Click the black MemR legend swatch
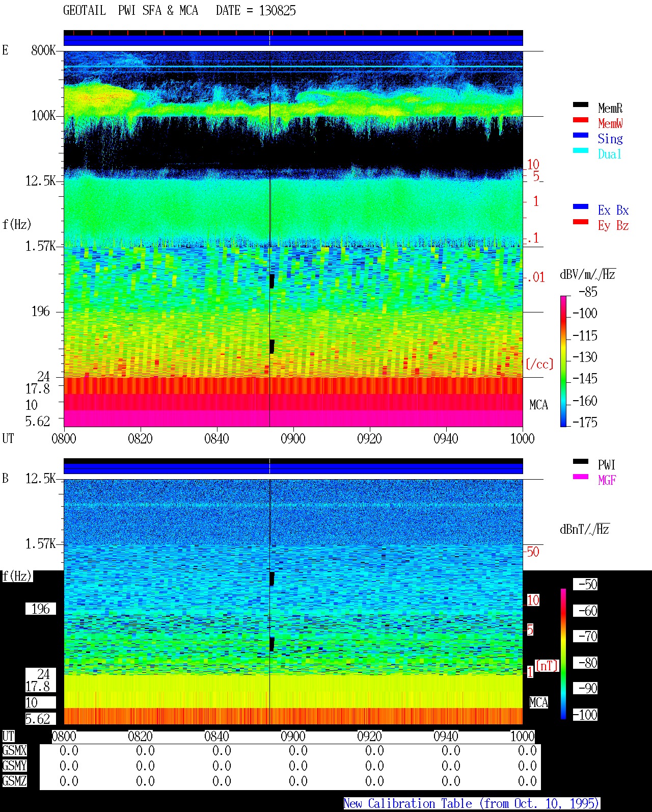Viewport: 652px width, 812px height. click(x=580, y=104)
